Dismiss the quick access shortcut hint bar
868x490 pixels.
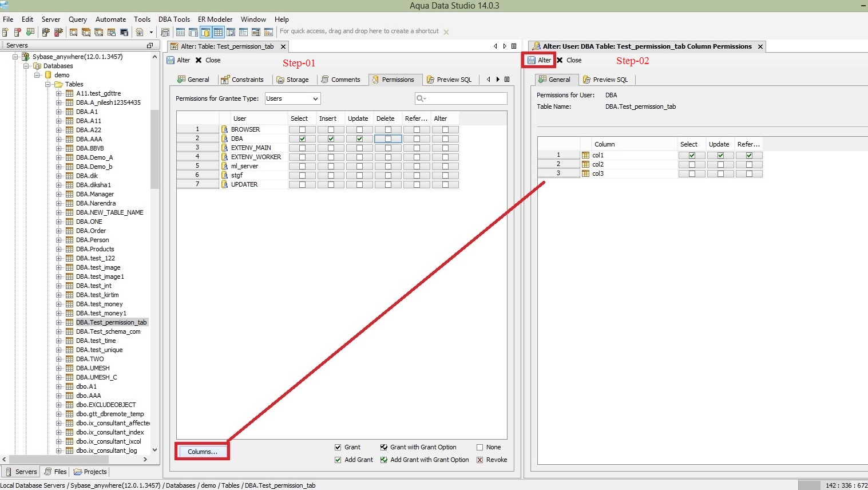tap(446, 32)
